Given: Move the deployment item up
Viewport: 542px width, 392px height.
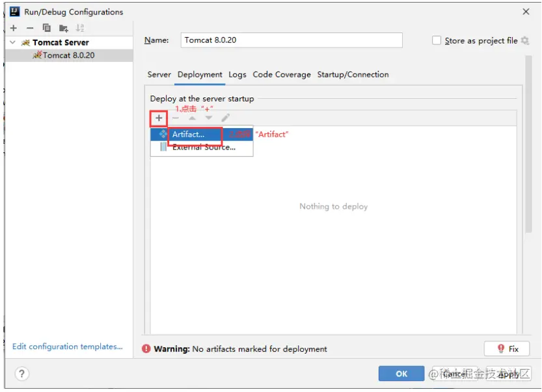Looking at the screenshot, I should (192, 118).
